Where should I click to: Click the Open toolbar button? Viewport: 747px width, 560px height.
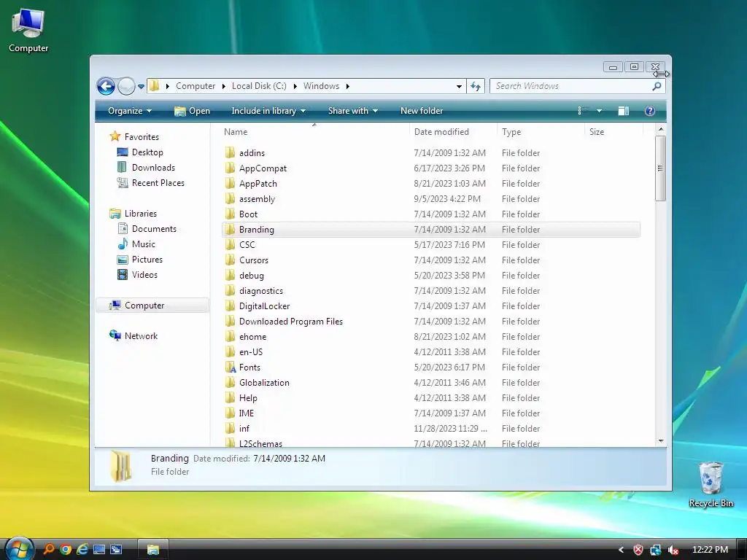click(x=192, y=111)
